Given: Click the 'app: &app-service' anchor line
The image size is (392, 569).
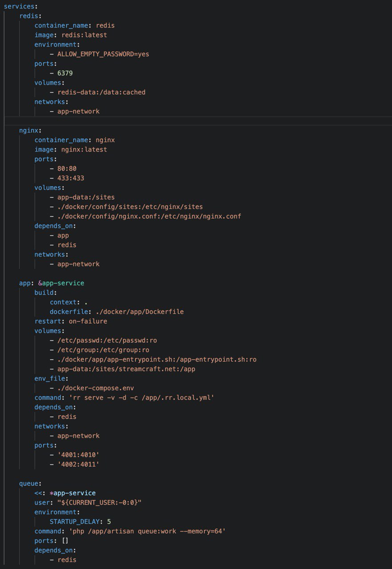Looking at the screenshot, I should (x=52, y=283).
